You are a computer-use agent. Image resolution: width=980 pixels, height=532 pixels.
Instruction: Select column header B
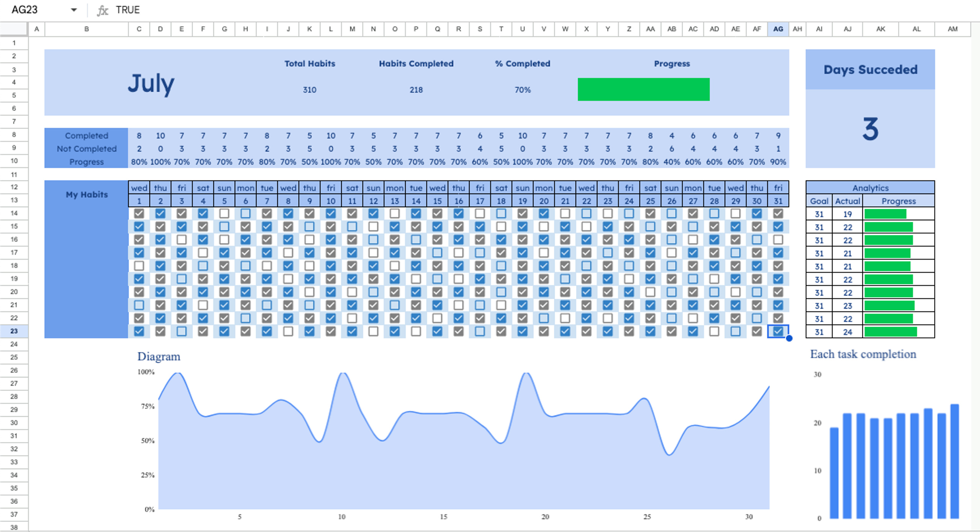click(87, 29)
